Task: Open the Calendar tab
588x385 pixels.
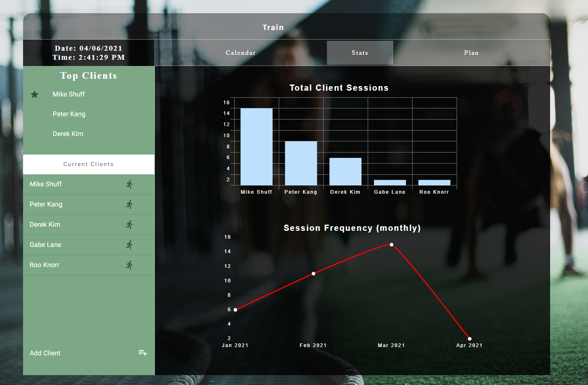Action: click(240, 53)
